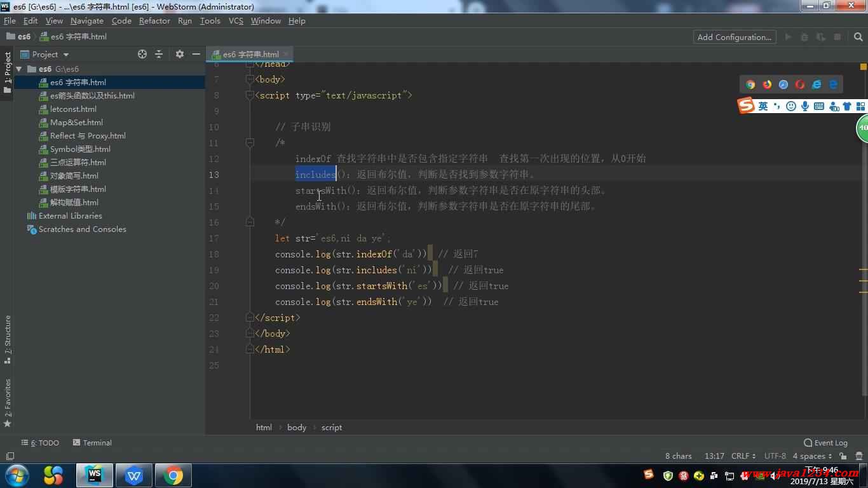The image size is (868, 488).
Task: Open the VCS menu
Action: pos(236,21)
